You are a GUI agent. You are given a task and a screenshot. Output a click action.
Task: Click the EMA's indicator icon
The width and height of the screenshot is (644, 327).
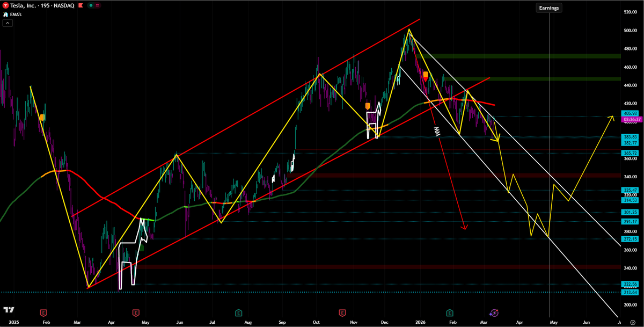[6, 15]
